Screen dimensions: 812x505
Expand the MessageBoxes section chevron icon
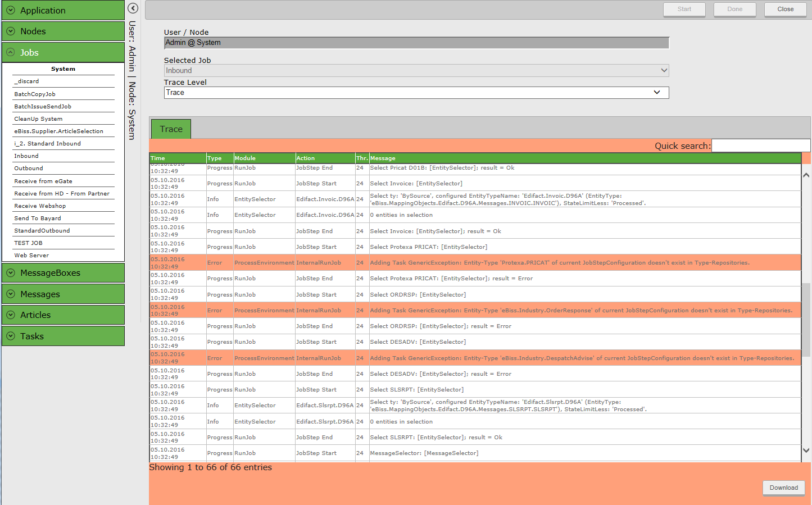(x=11, y=273)
